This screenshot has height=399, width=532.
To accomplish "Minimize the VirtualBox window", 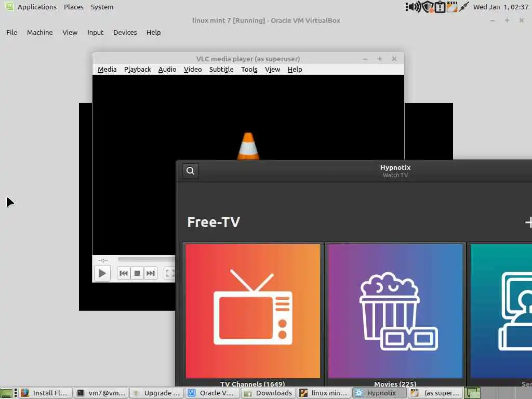I will (x=493, y=21).
